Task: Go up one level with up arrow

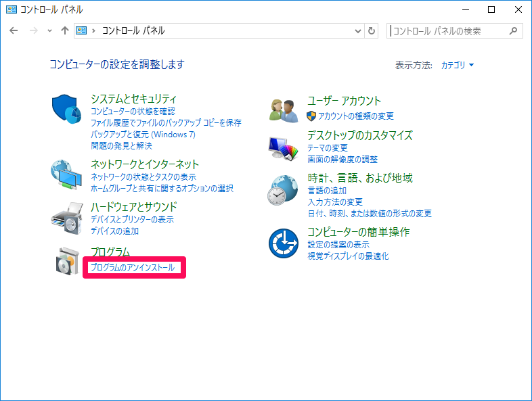Action: pos(65,31)
